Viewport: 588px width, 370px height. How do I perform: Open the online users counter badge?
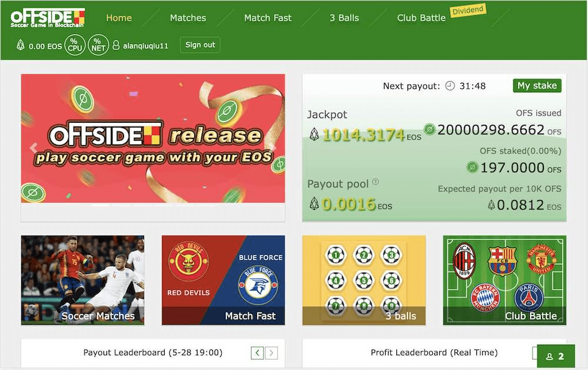[556, 356]
